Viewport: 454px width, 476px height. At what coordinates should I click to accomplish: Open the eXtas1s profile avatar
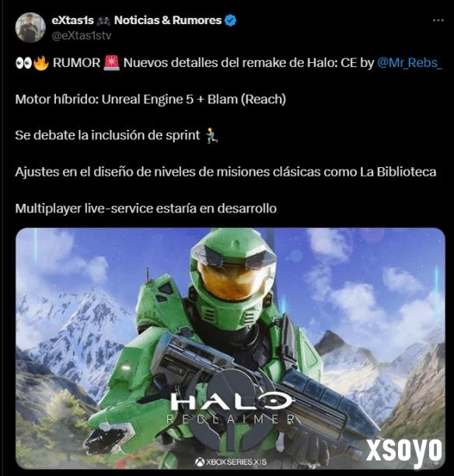point(30,28)
